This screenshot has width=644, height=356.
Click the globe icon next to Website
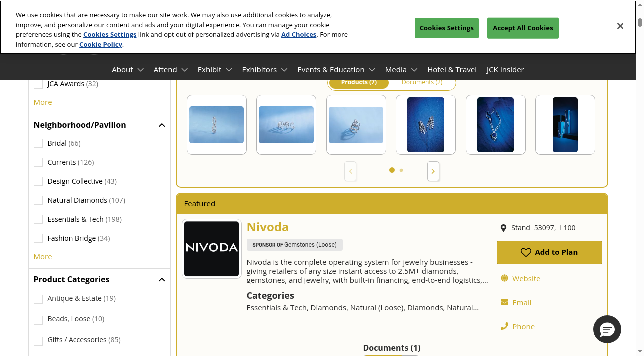pyautogui.click(x=504, y=278)
